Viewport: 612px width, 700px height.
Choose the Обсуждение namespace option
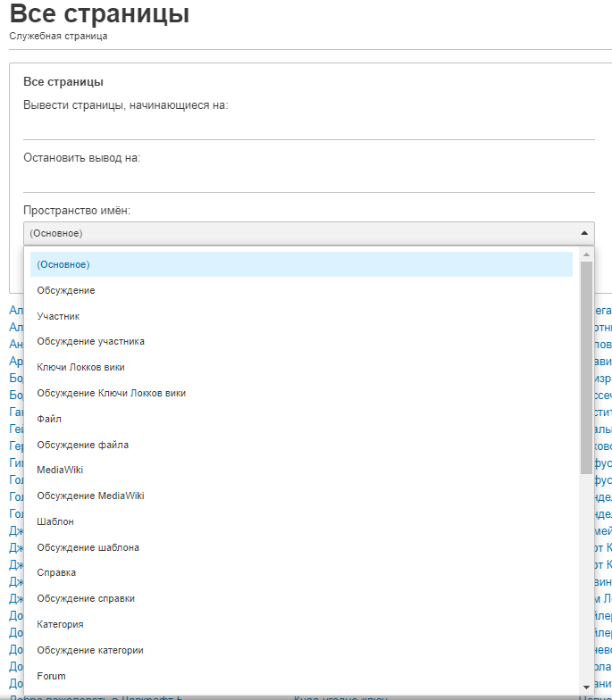pos(301,290)
